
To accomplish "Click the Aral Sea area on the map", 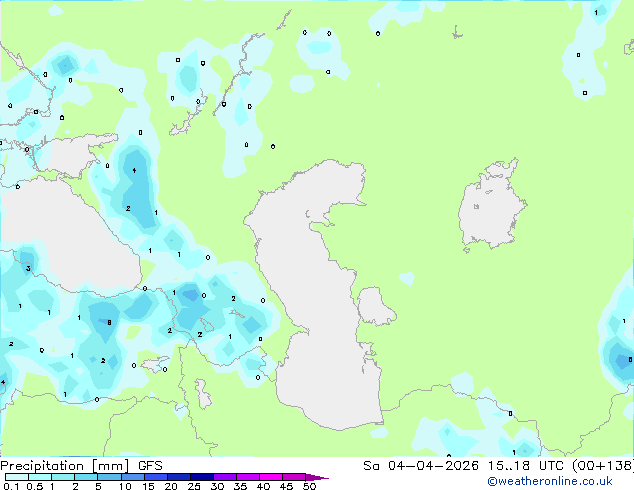I will [x=491, y=206].
